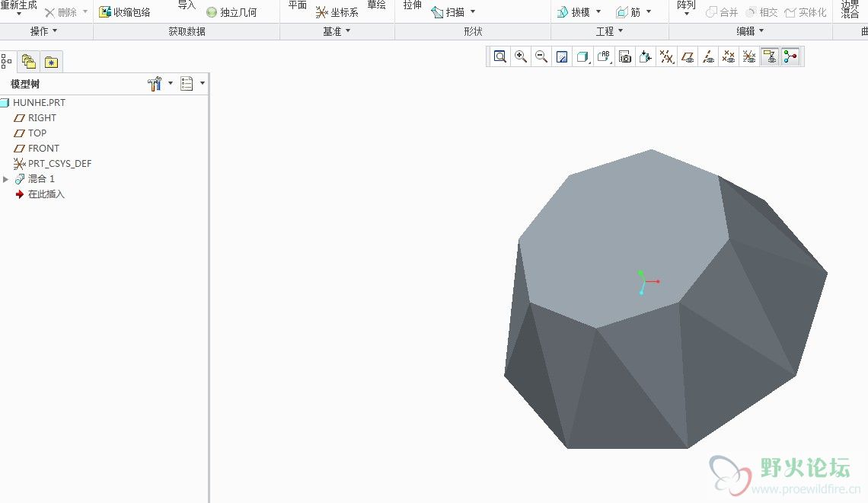Image resolution: width=868 pixels, height=503 pixels.
Task: Click the 重新生成 regenerate button
Action: [x=18, y=5]
